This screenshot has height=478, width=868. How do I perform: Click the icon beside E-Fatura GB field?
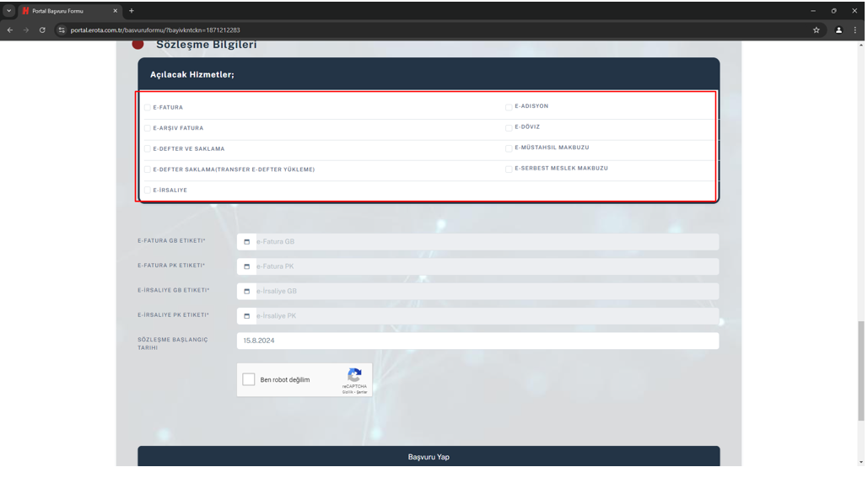[x=246, y=242]
